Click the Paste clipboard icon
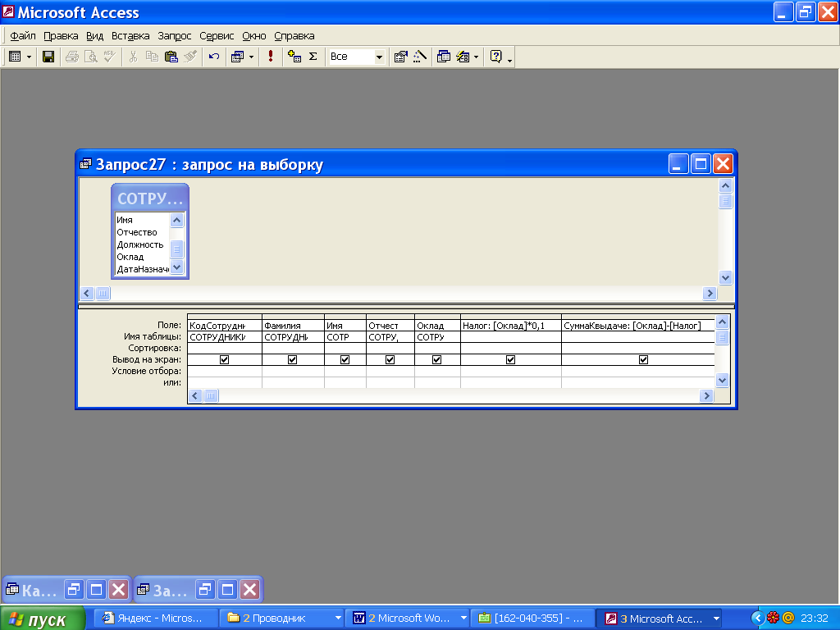Screen dimensions: 840x630 coord(171,57)
